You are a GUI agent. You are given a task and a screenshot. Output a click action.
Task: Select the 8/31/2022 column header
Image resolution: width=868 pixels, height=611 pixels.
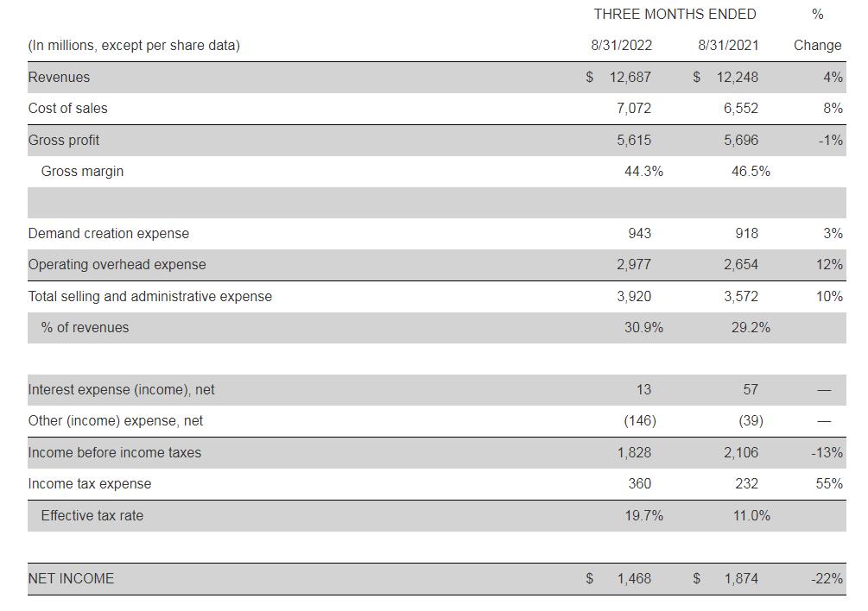click(621, 45)
